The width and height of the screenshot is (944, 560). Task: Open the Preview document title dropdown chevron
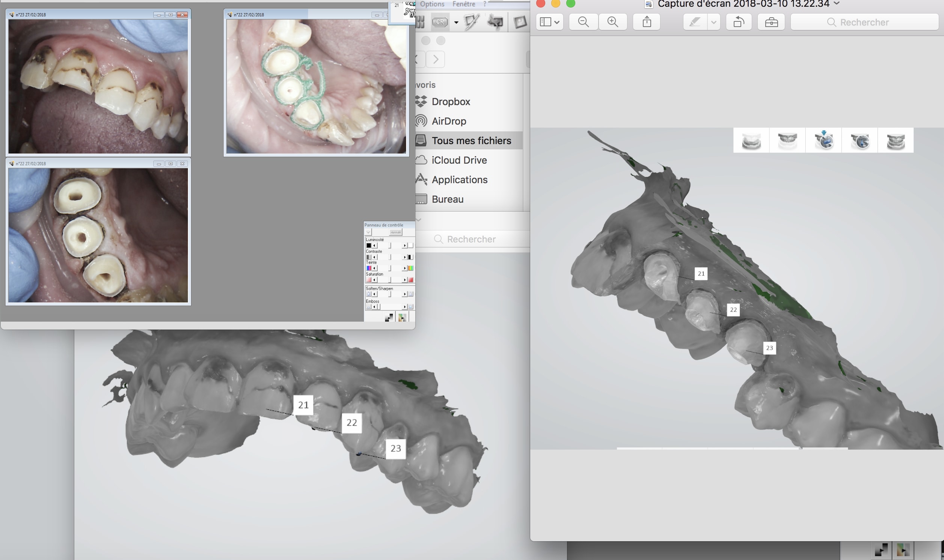[837, 3]
